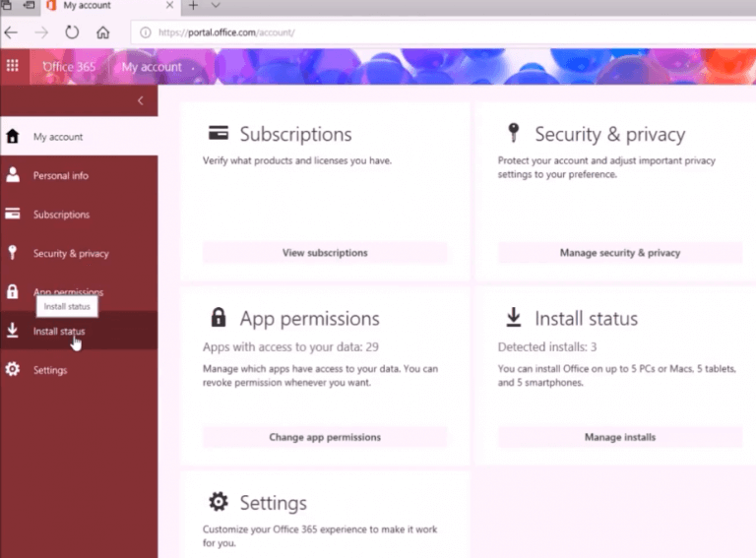Viewport: 756px width, 558px height.
Task: Open a new browser tab with plus
Action: [193, 5]
